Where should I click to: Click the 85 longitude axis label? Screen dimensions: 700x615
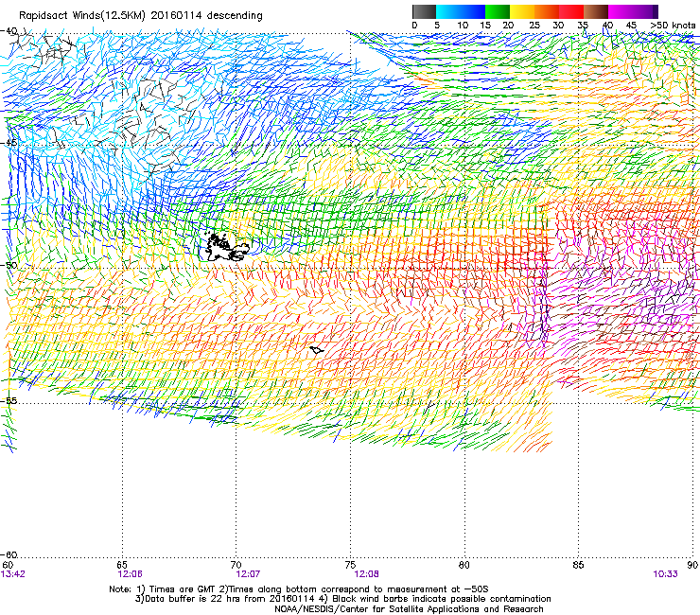(x=578, y=566)
